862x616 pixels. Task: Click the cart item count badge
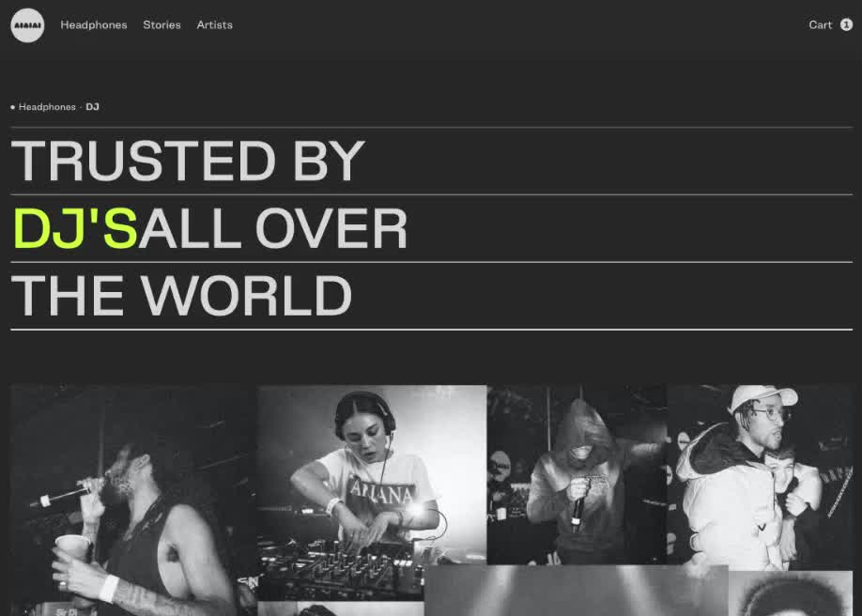[847, 24]
